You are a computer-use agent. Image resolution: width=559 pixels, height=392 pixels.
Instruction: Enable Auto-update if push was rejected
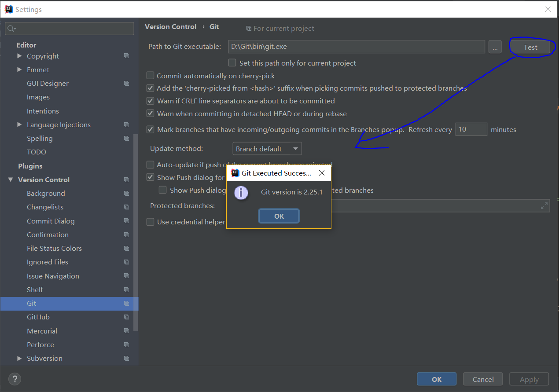[x=151, y=165]
